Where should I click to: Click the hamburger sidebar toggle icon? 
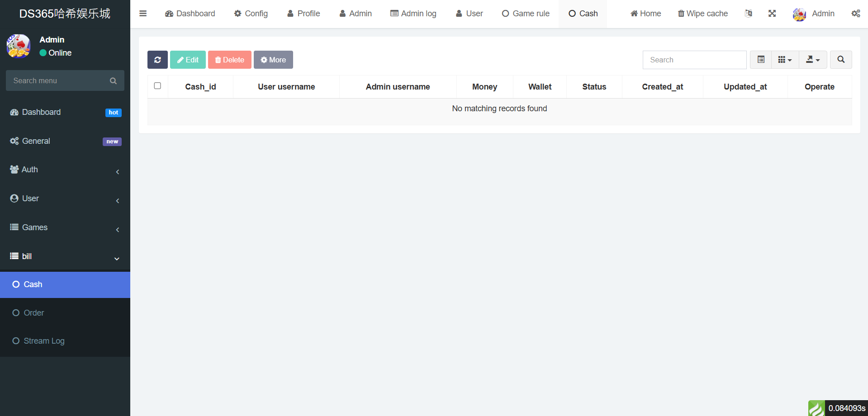(143, 14)
